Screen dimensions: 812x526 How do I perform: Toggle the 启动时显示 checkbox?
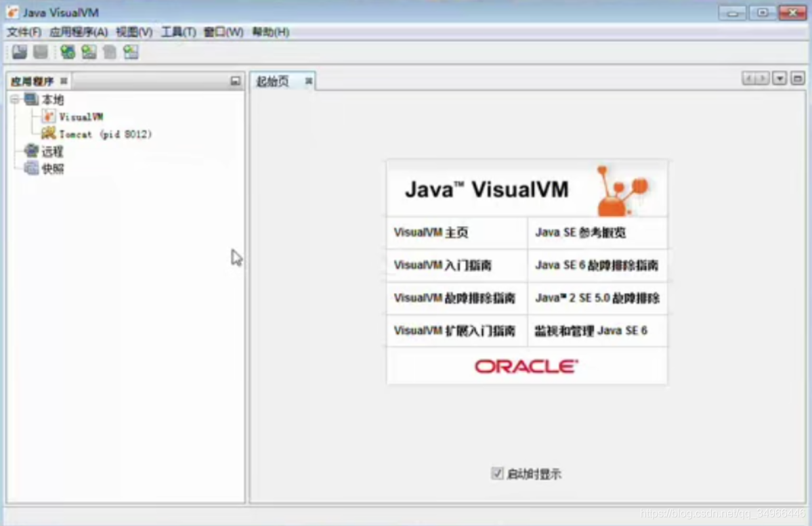[x=497, y=473]
